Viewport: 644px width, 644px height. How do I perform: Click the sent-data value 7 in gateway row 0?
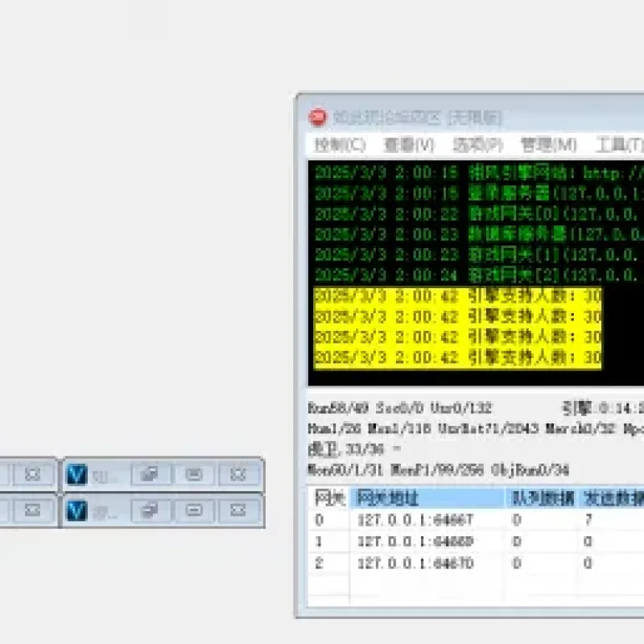pyautogui.click(x=588, y=520)
